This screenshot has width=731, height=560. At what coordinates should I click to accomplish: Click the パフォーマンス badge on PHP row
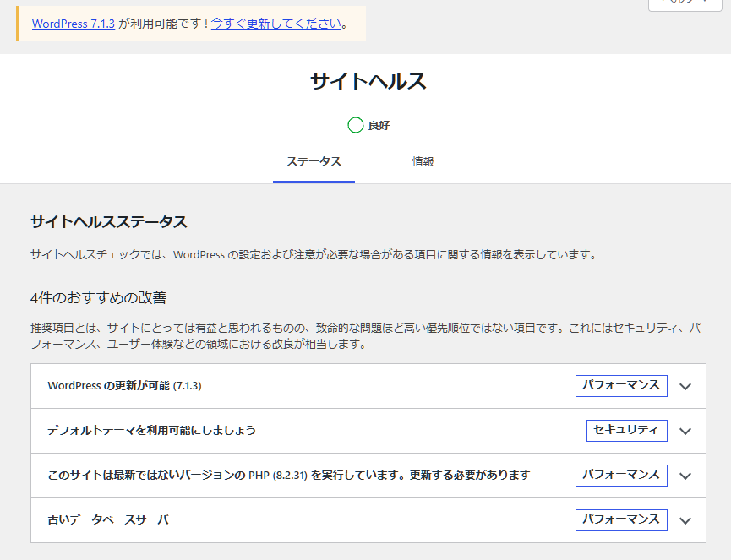[x=621, y=476]
